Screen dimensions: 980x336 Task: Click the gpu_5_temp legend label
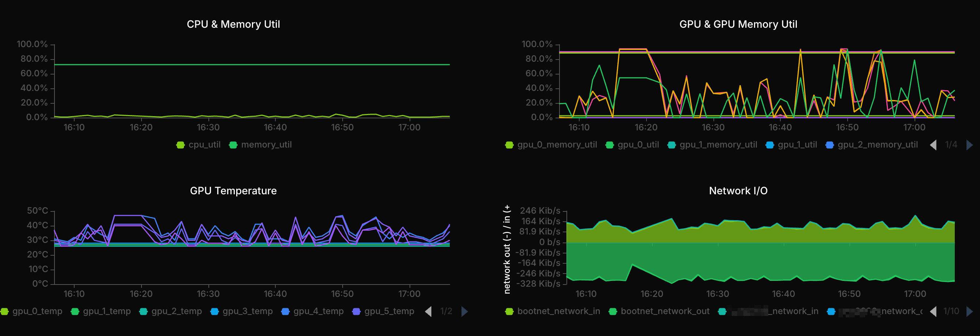coord(389,311)
